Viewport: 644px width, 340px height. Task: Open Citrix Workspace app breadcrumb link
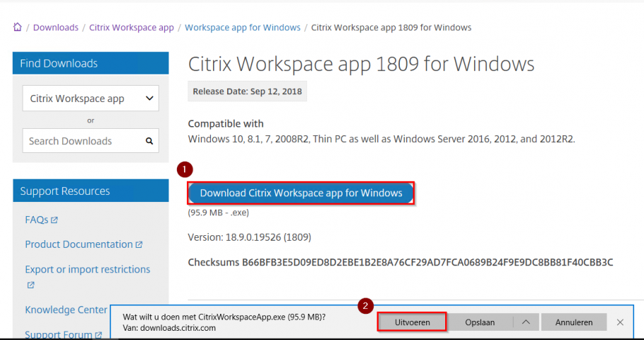[x=132, y=28]
